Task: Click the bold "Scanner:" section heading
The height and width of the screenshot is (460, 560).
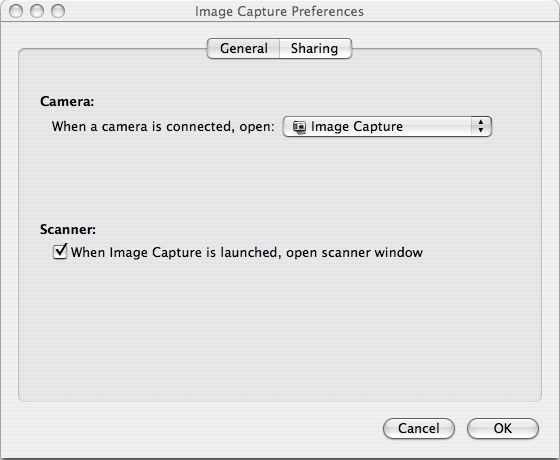Action: coord(68,229)
